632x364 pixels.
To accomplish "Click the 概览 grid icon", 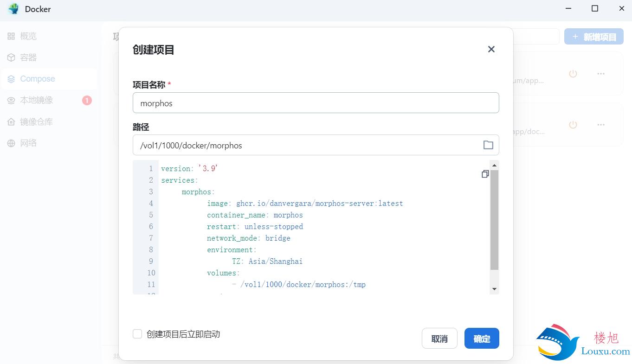I will [x=11, y=36].
